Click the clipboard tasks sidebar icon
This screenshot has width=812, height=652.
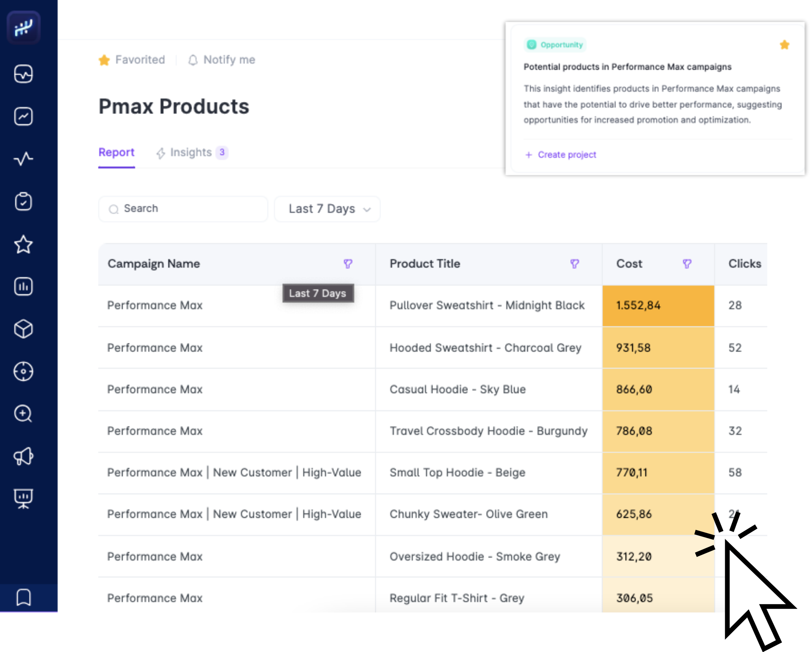(x=23, y=202)
